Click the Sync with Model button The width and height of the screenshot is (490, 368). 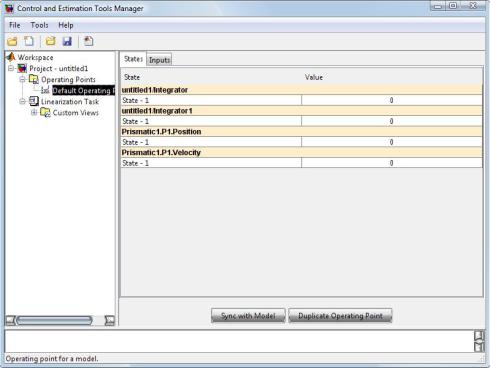click(x=248, y=315)
